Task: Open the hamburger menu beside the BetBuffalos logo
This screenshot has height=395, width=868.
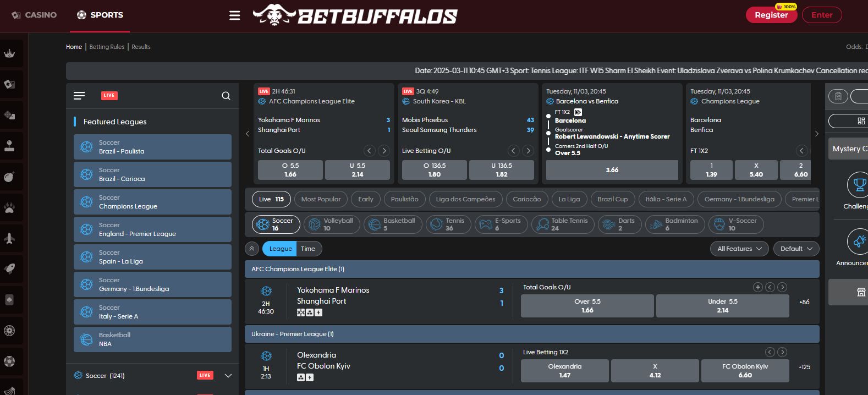Action: click(x=234, y=15)
